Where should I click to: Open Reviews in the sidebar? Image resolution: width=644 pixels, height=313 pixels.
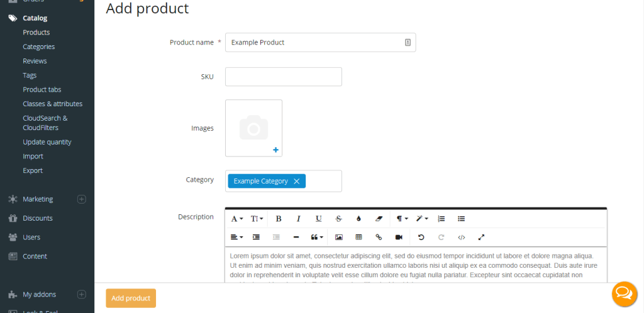[x=35, y=61]
